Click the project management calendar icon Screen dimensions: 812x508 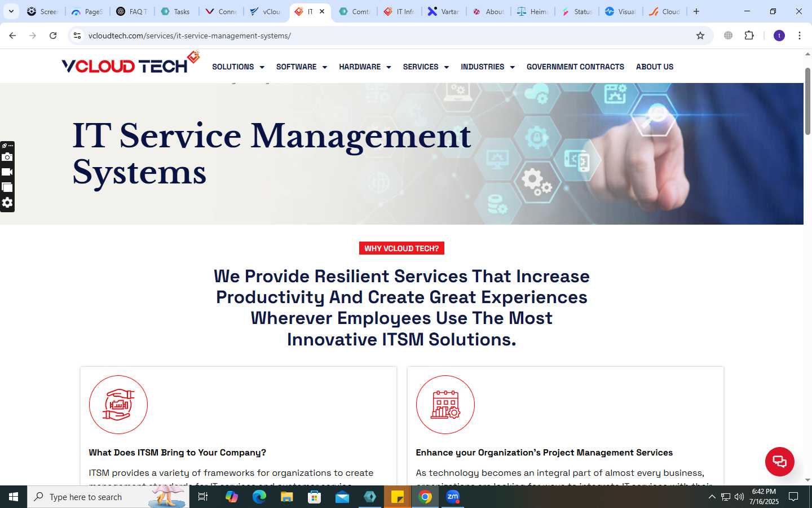click(x=445, y=405)
